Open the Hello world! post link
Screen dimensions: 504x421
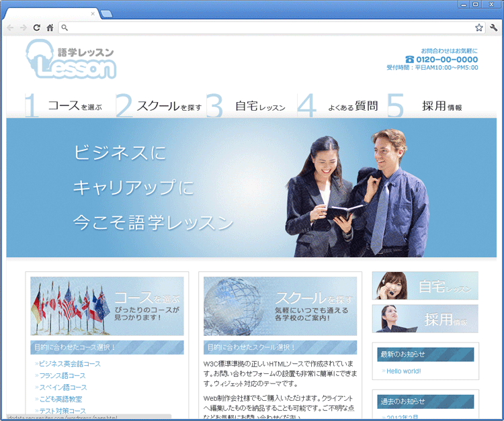[x=403, y=371]
